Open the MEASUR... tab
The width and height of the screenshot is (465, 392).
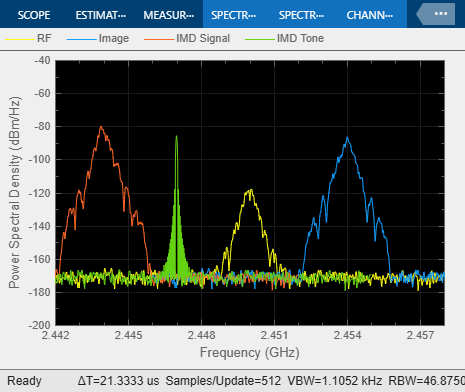point(169,15)
